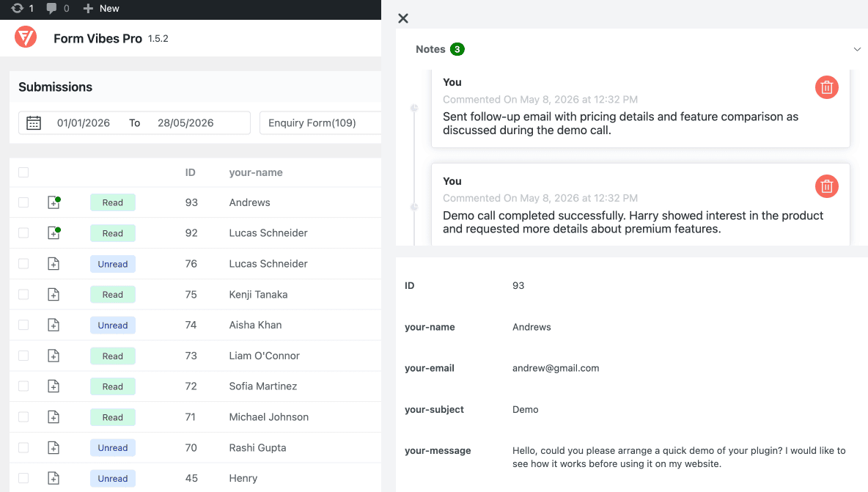Tick the checkbox for Aisha Khan row

(x=23, y=325)
